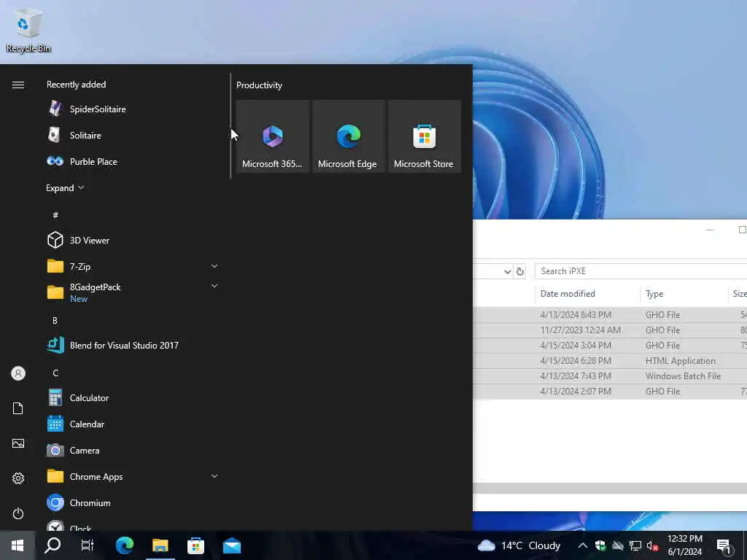747x560 pixels.
Task: Open Task View on taskbar
Action: click(x=88, y=545)
